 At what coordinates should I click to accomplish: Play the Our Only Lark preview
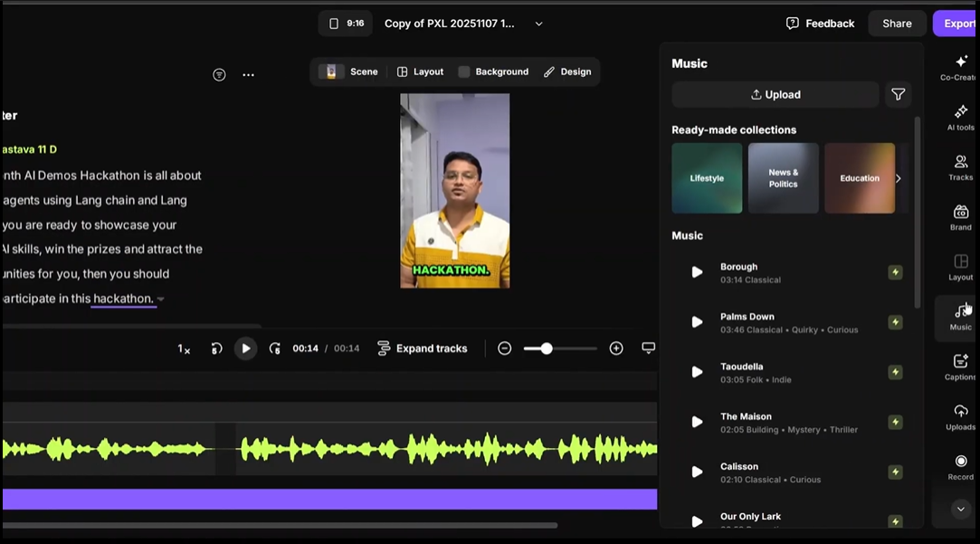coord(697,521)
